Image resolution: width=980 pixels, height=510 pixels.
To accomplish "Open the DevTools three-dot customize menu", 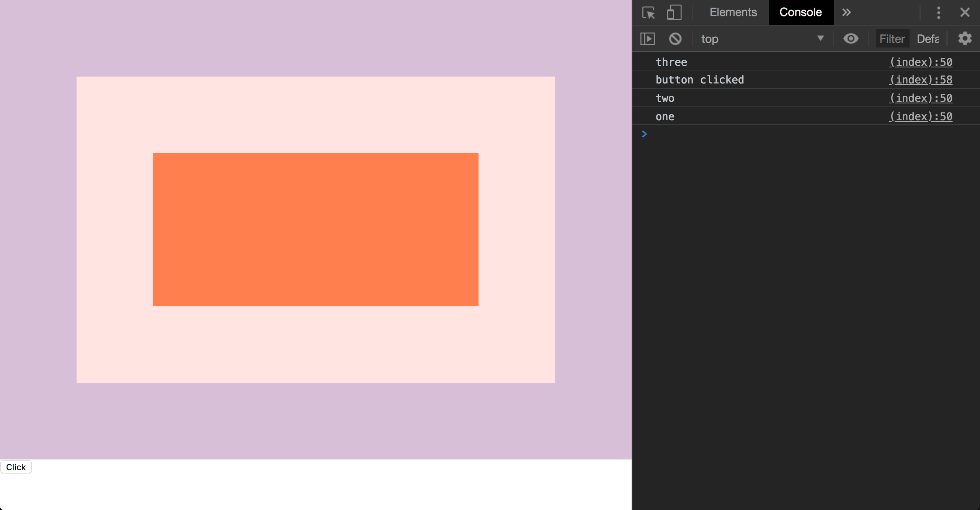I will coord(938,13).
